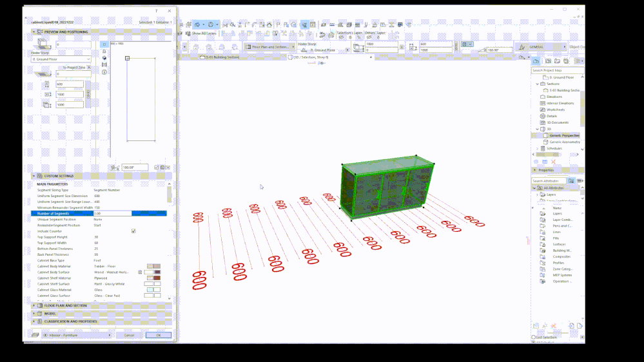Open the Elevations item in Project Map
This screenshot has width=644, height=362.
(x=554, y=97)
